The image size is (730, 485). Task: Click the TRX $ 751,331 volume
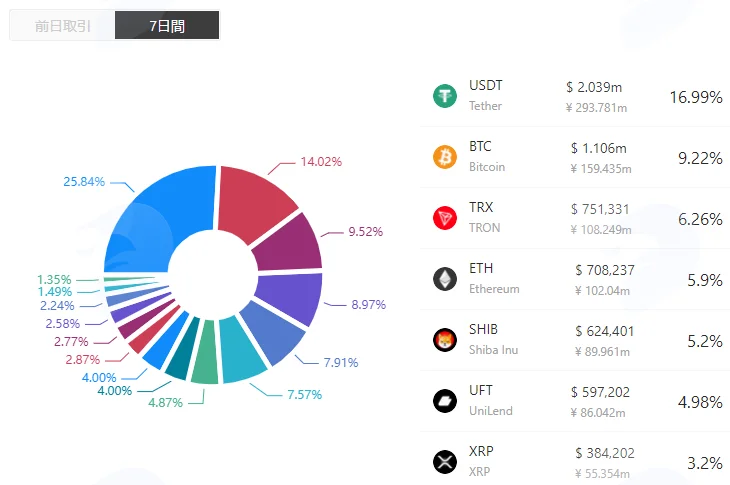pos(600,209)
